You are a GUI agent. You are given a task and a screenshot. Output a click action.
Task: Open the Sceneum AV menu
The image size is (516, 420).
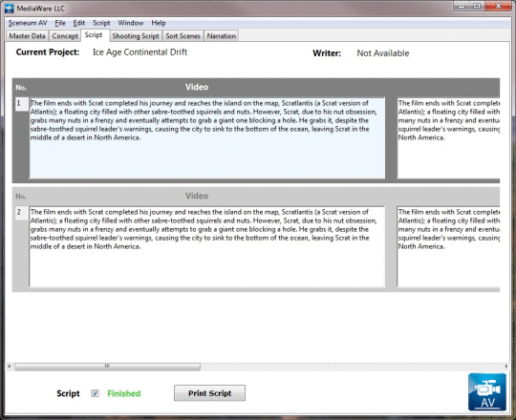click(x=28, y=23)
